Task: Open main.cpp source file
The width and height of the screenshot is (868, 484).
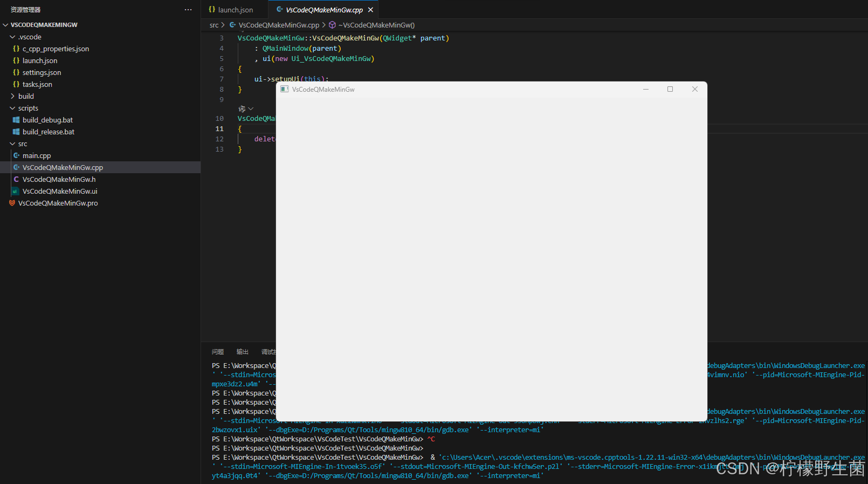Action: [x=37, y=155]
